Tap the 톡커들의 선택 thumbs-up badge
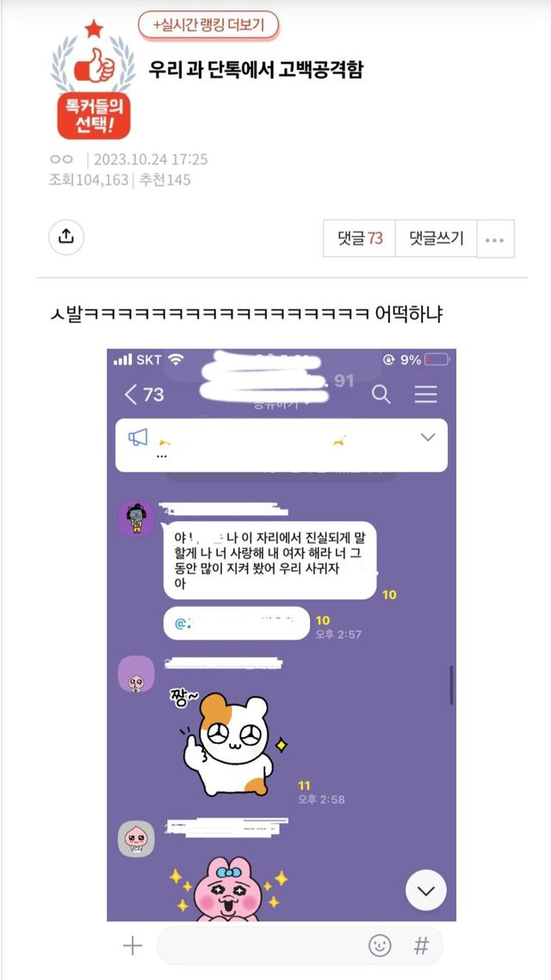 [x=94, y=80]
